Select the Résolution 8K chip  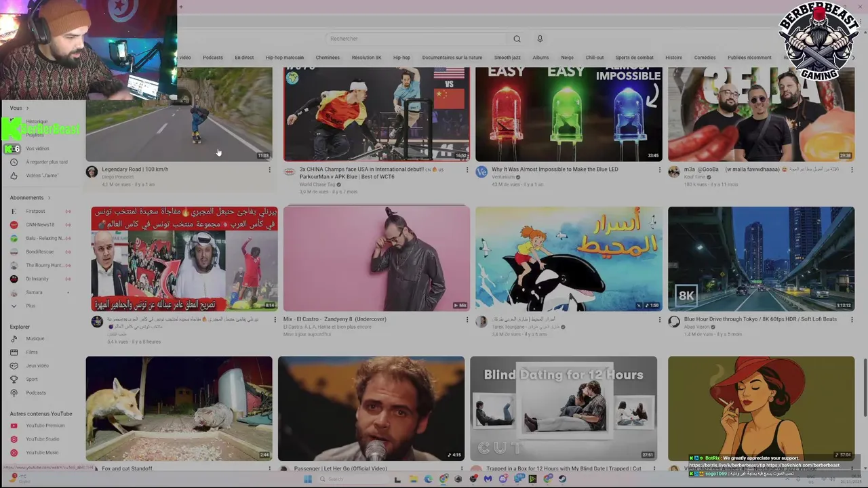pyautogui.click(x=366, y=58)
